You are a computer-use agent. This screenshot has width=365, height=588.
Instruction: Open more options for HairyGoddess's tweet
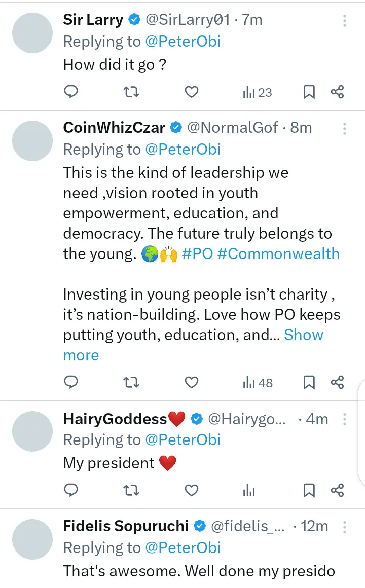pos(344,419)
